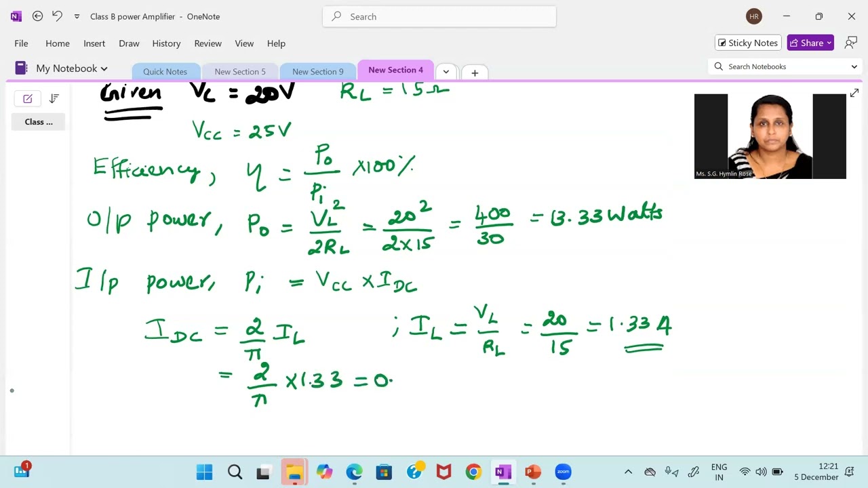Click the Back arrow in title bar

click(38, 16)
